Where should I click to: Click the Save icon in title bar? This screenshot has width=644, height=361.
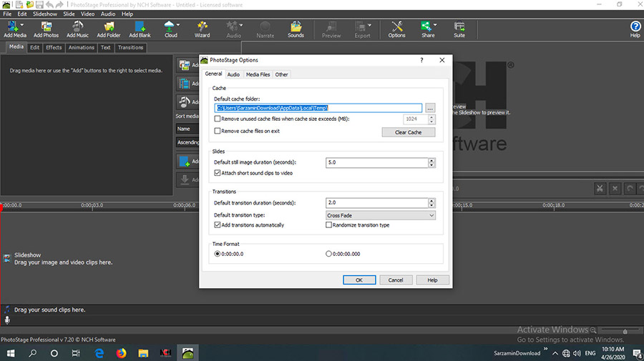click(39, 4)
